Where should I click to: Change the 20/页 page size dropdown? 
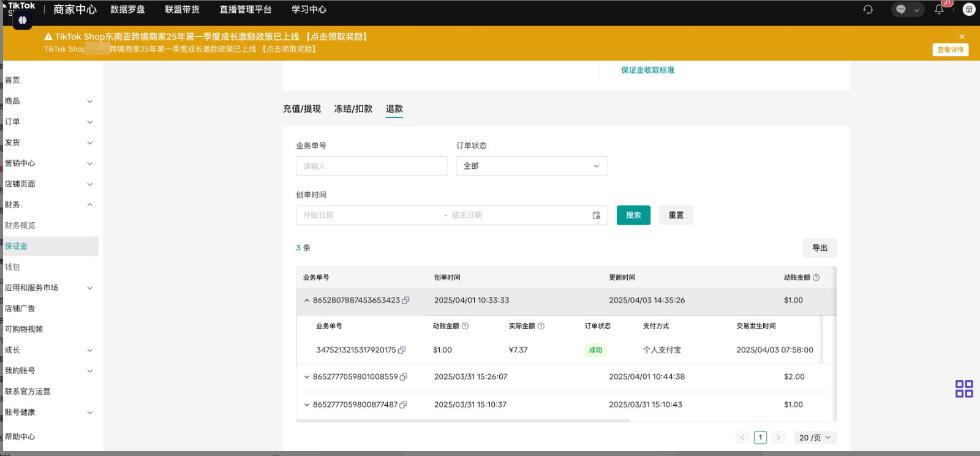click(x=815, y=438)
